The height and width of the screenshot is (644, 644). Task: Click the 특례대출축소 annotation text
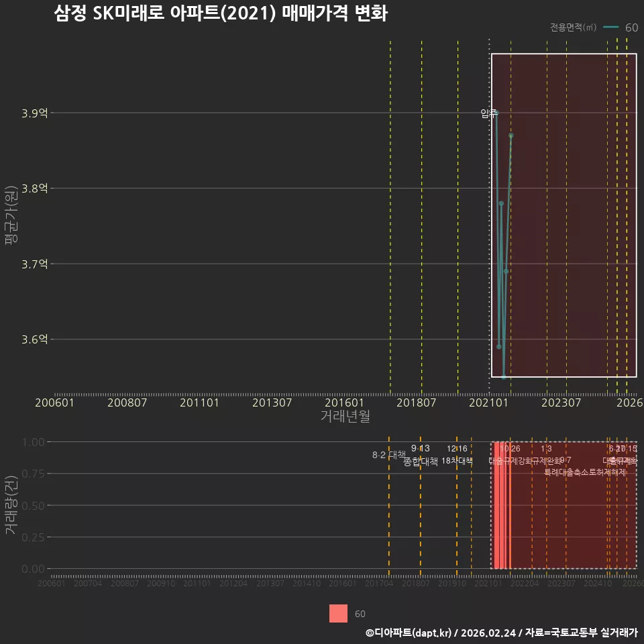point(566,473)
